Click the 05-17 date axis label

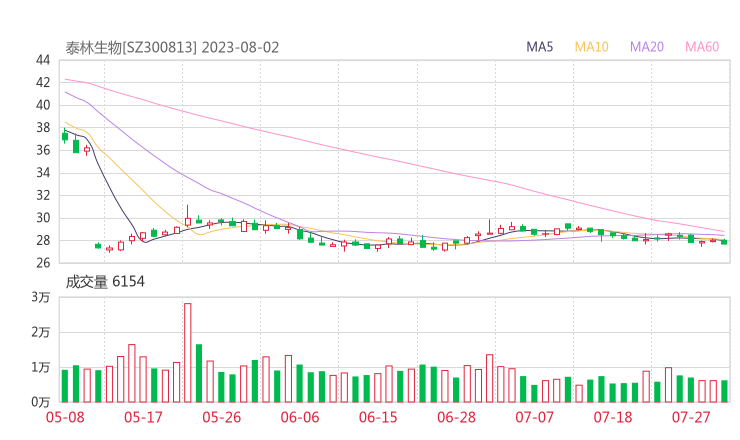click(143, 417)
